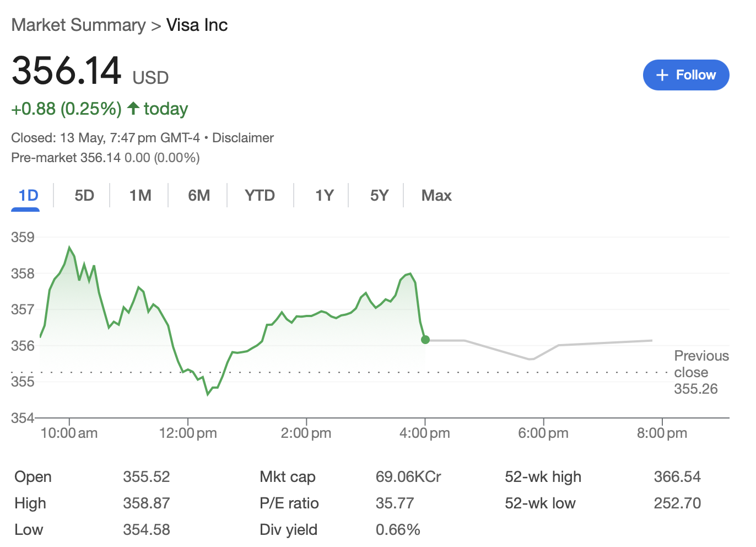
Task: Click the 8:00 pm axis label
Action: 662,433
